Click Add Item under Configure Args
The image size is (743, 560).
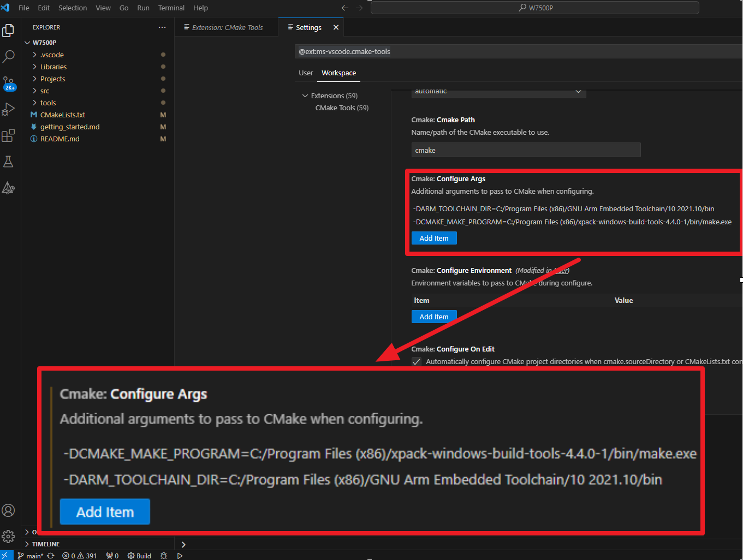coord(434,239)
